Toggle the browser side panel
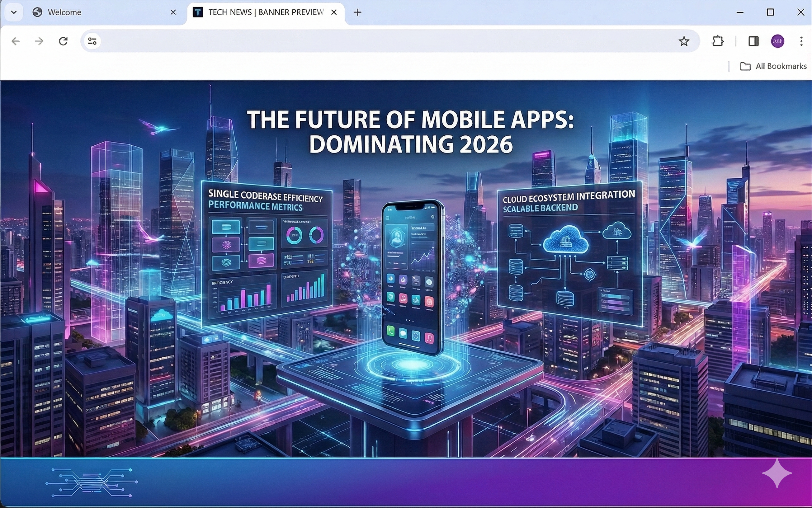 [753, 41]
